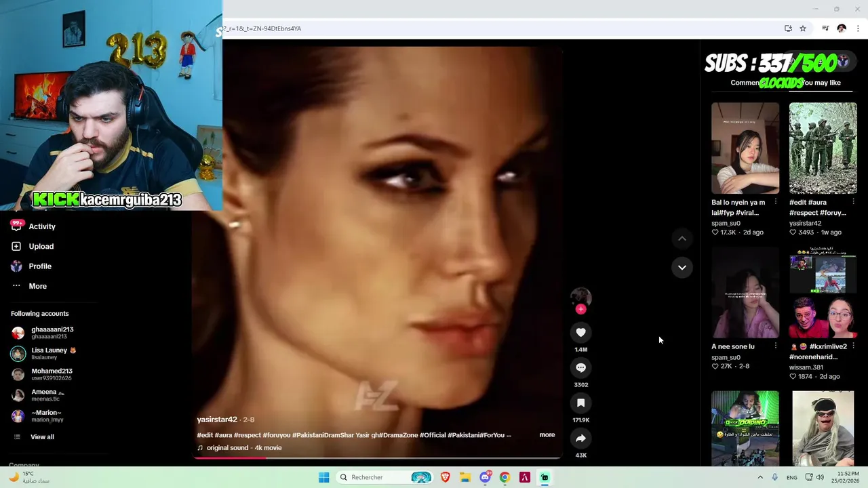The height and width of the screenshot is (488, 868).
Task: Open the browser three-dot menu
Action: 858,28
